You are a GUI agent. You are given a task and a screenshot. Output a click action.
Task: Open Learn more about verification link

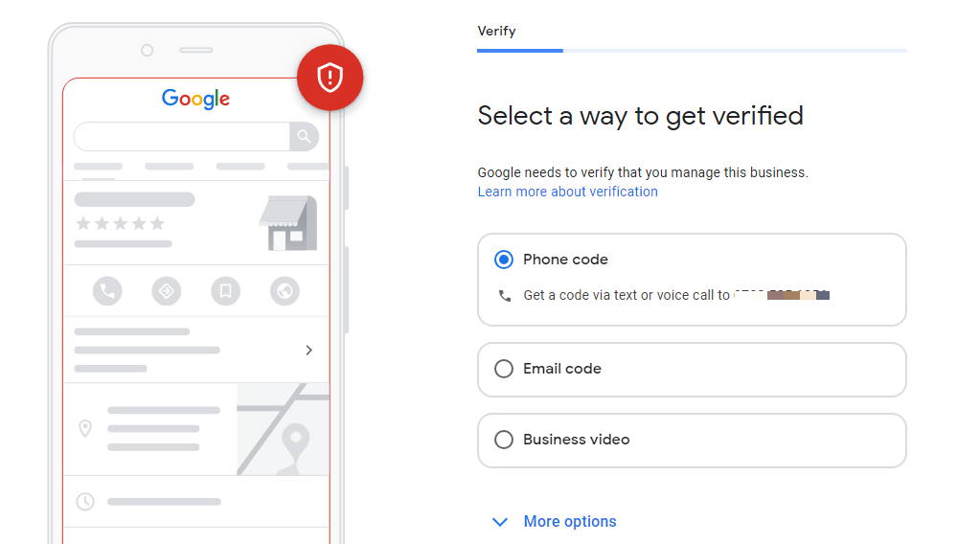tap(567, 192)
